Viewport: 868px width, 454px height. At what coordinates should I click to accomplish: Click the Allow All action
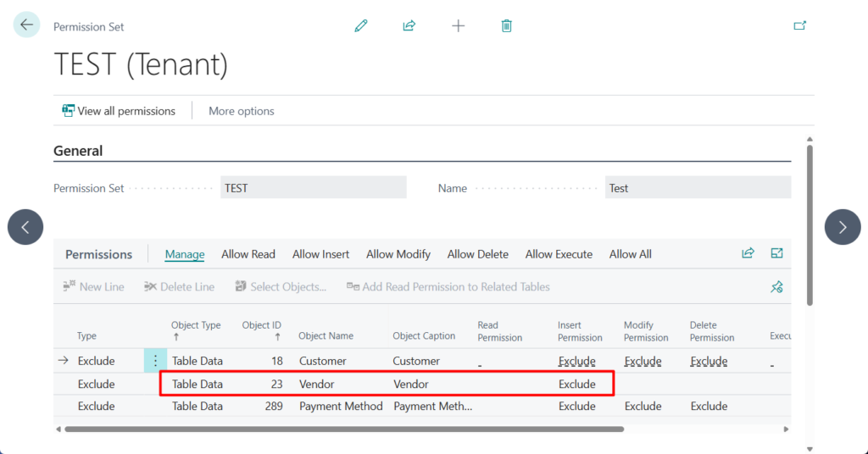[x=630, y=254]
